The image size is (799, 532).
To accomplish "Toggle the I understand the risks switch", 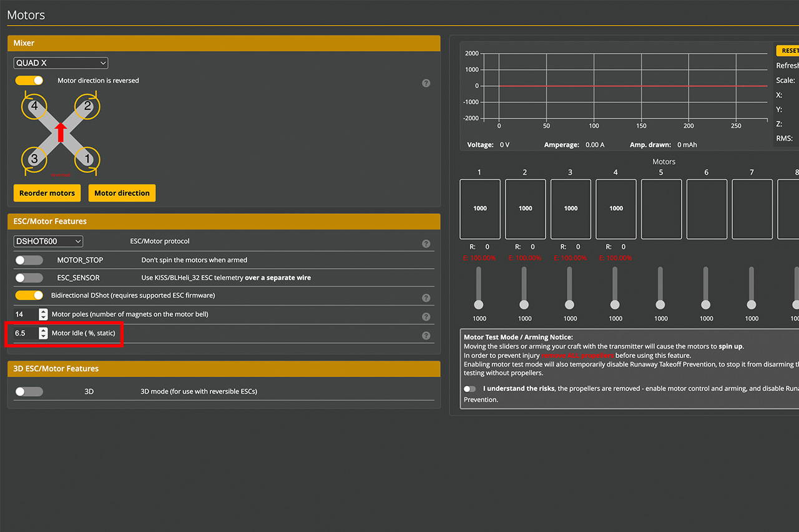I will coord(470,389).
